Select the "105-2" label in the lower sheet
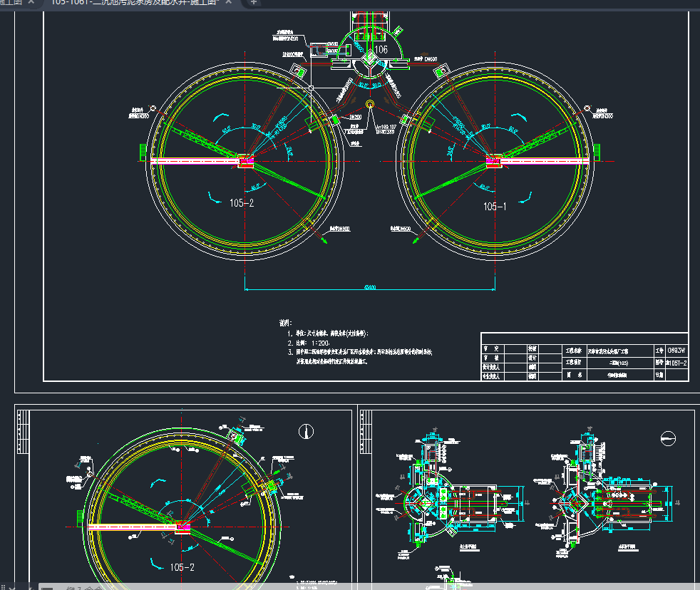The height and width of the screenshot is (590, 700). pyautogui.click(x=182, y=567)
